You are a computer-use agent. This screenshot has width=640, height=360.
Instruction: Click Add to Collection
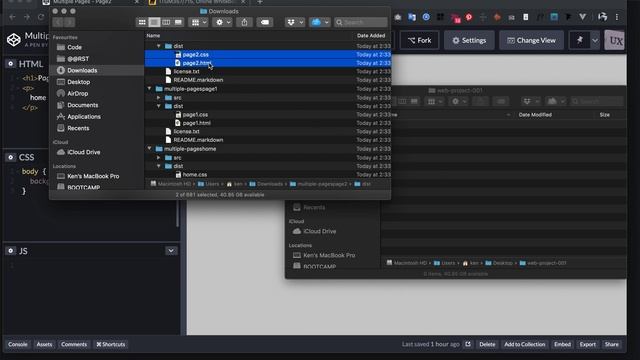click(524, 344)
